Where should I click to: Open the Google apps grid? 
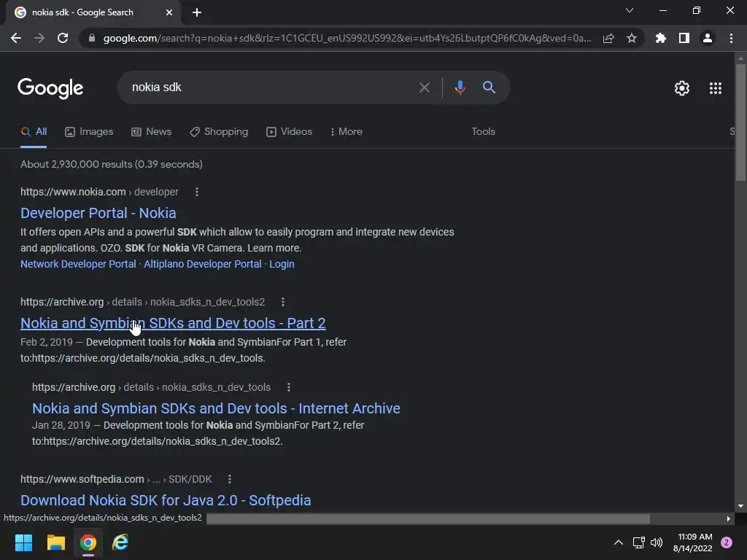pyautogui.click(x=716, y=88)
